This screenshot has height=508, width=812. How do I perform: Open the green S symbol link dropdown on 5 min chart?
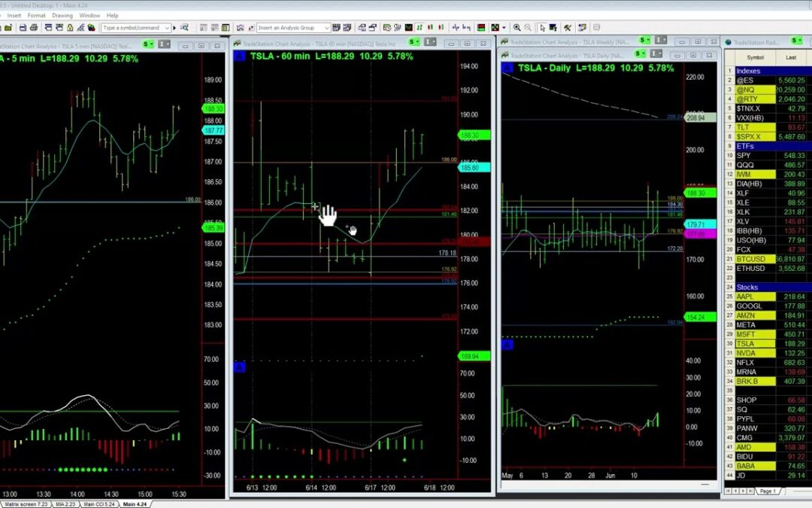point(148,44)
